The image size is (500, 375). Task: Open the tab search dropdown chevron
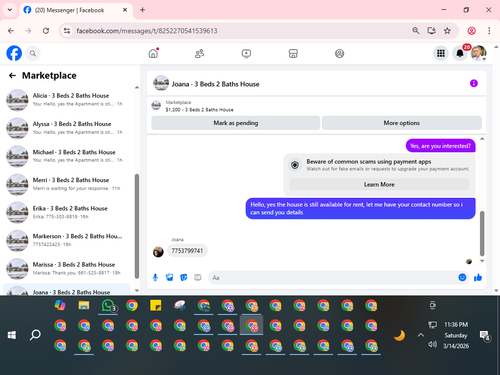[10, 10]
